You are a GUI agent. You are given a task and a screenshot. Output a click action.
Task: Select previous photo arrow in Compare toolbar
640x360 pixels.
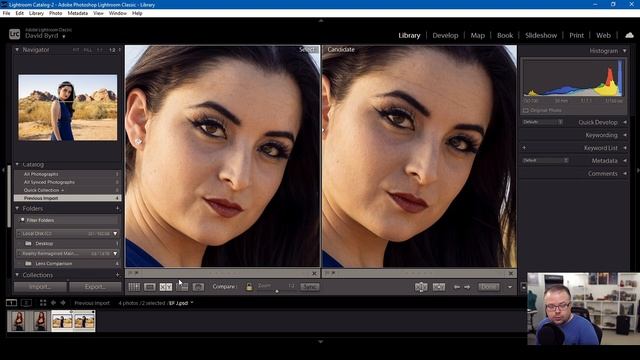[457, 287]
